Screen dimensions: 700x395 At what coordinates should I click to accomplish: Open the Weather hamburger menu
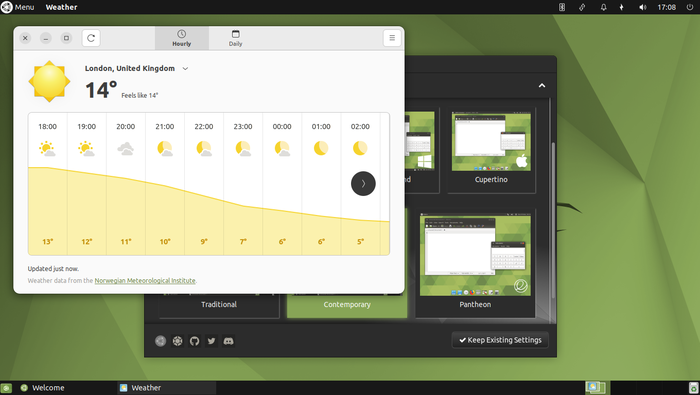pos(392,38)
